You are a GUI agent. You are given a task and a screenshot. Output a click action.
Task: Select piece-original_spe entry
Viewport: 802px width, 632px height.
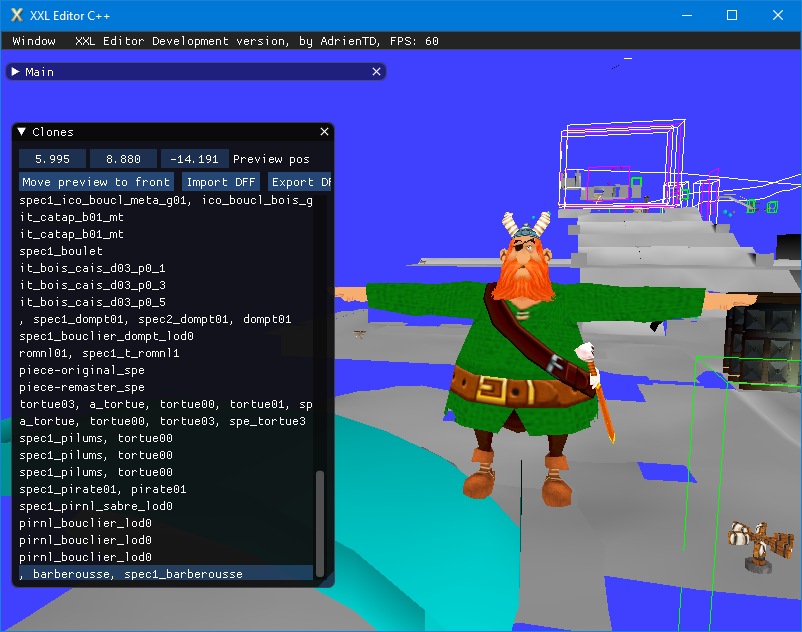coord(166,370)
